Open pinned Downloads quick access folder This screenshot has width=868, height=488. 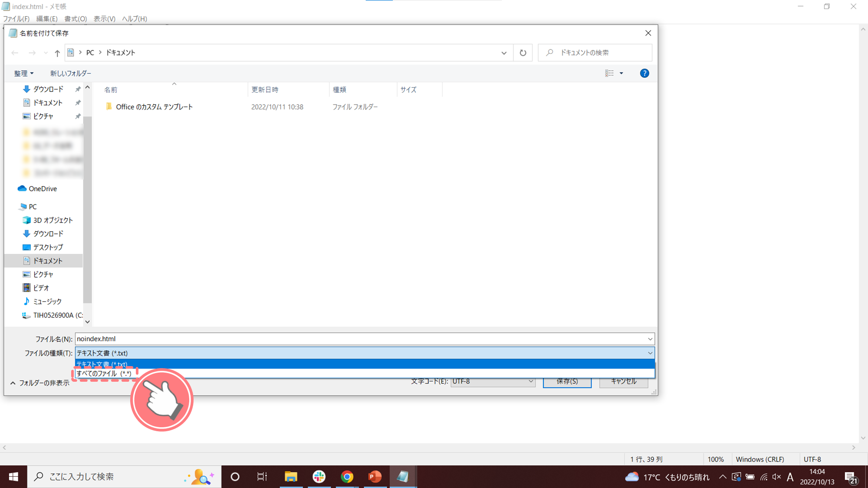point(48,89)
